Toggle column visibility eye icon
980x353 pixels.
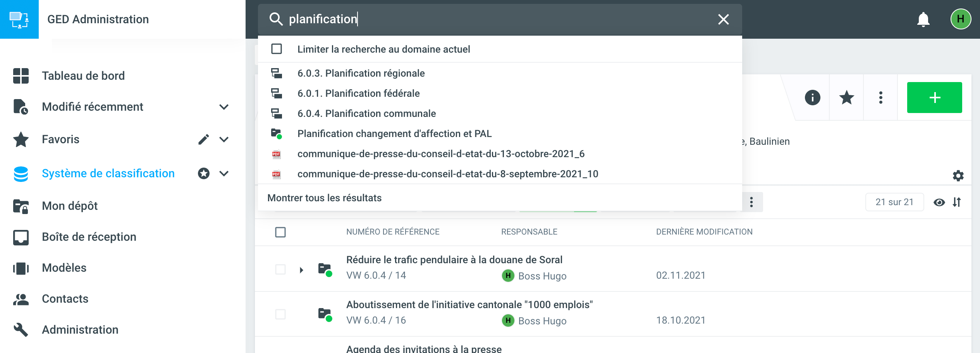[939, 202]
